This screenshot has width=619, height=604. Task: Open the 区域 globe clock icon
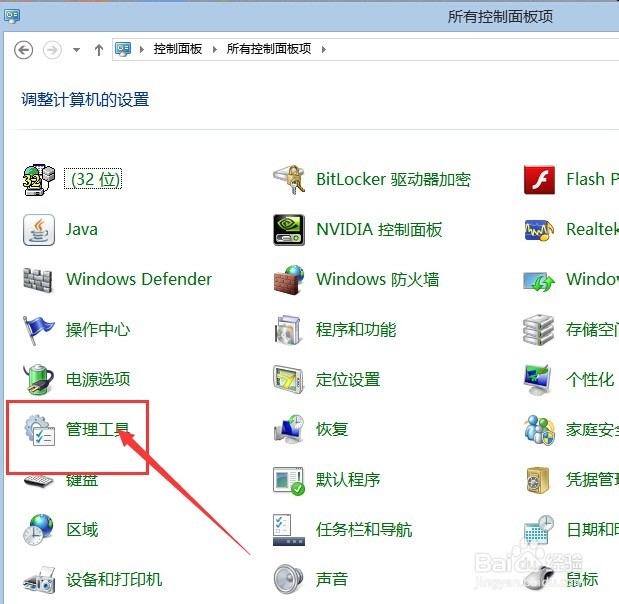click(38, 530)
